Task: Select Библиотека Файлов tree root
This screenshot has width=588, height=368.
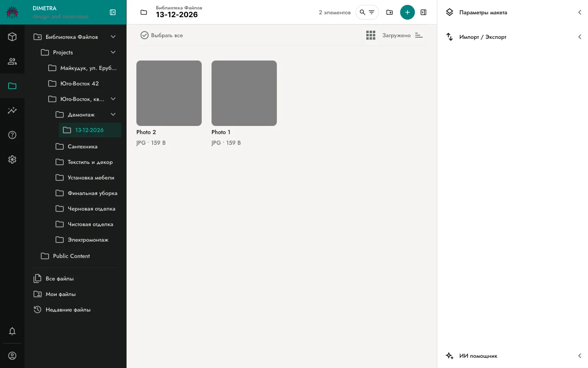Action: pos(71,37)
